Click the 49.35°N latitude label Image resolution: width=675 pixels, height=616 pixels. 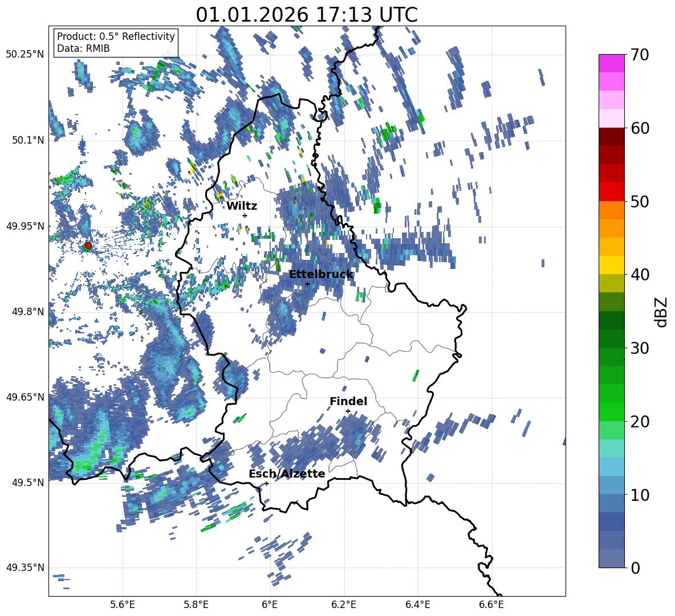pyautogui.click(x=25, y=568)
